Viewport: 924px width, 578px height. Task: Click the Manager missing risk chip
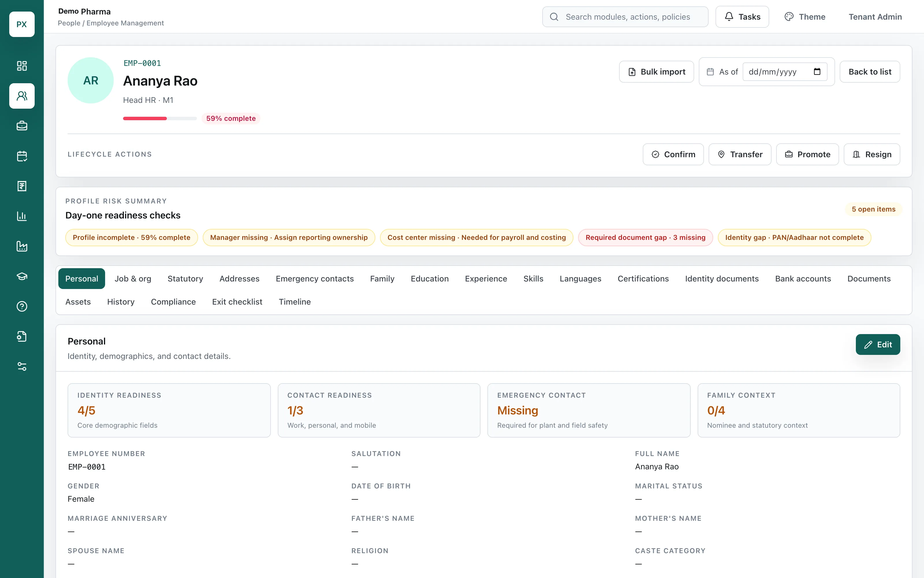point(289,237)
